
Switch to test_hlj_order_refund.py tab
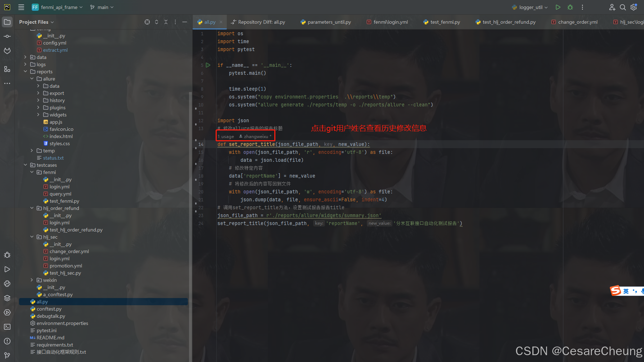point(505,22)
